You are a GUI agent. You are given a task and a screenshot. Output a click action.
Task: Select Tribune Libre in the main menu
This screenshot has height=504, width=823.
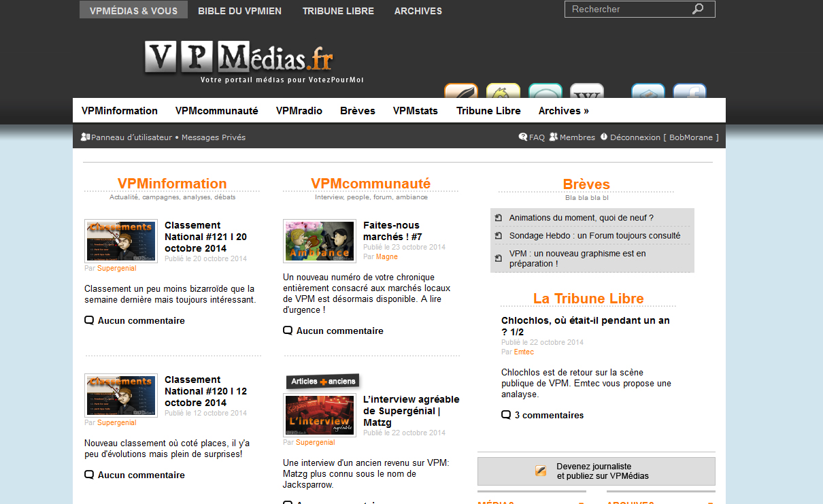click(488, 111)
